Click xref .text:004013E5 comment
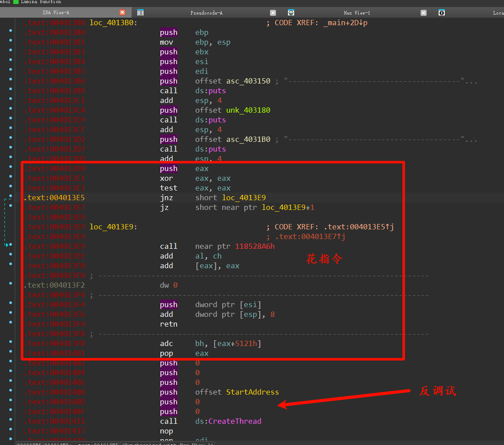The width and height of the screenshot is (504, 445). 359,227
